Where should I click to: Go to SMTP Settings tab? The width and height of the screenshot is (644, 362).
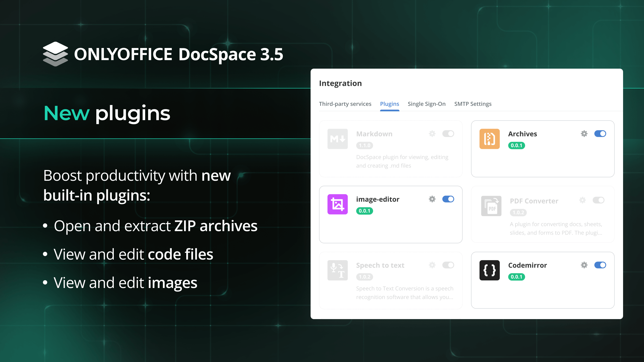point(473,104)
